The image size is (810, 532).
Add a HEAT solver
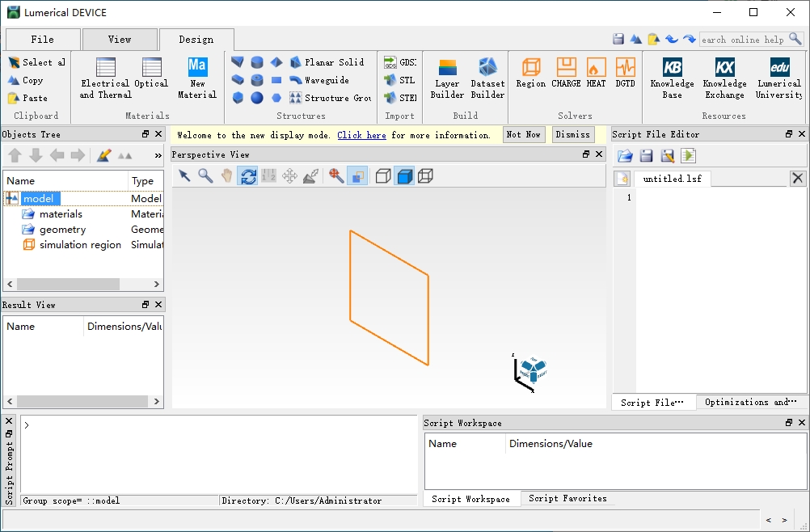coord(596,72)
